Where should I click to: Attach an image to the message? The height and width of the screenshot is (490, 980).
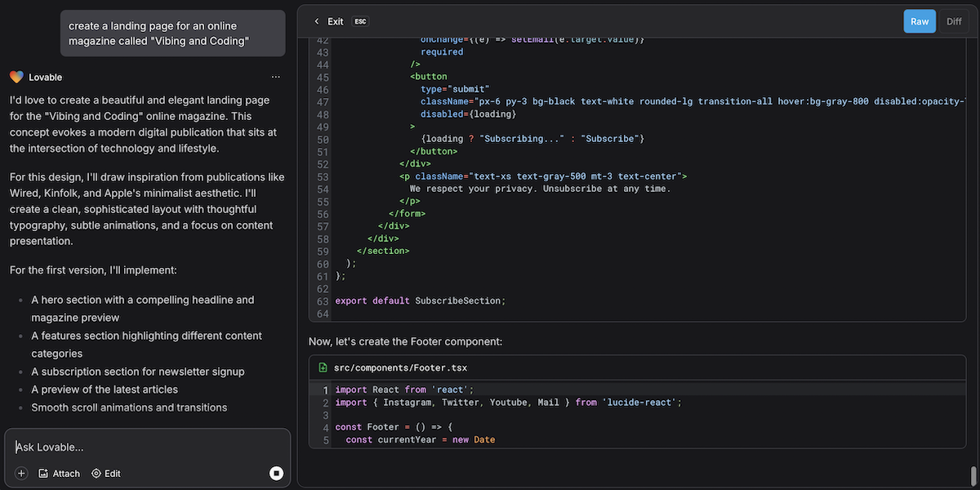click(x=60, y=474)
